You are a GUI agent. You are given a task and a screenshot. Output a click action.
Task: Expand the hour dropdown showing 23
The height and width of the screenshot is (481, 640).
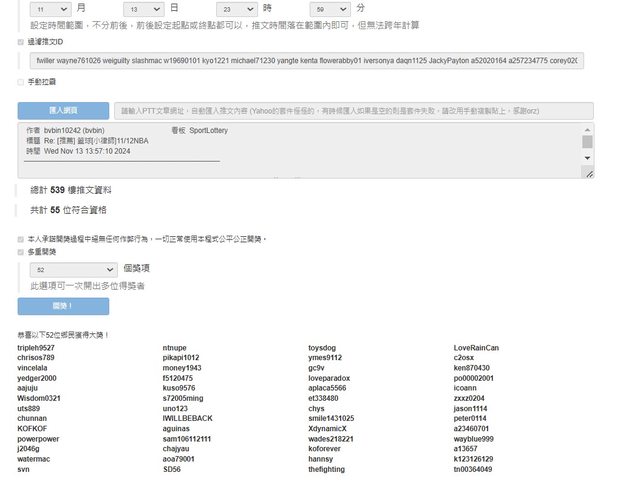pyautogui.click(x=235, y=7)
